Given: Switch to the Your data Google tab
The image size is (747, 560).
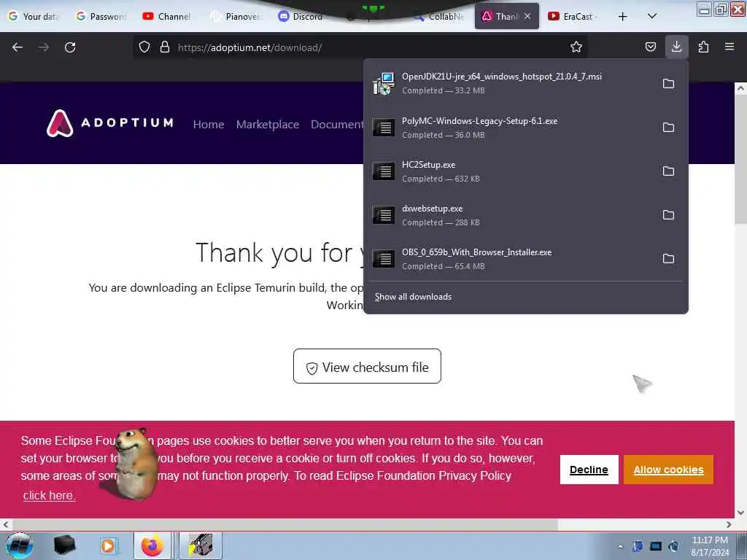Looking at the screenshot, I should (34, 16).
